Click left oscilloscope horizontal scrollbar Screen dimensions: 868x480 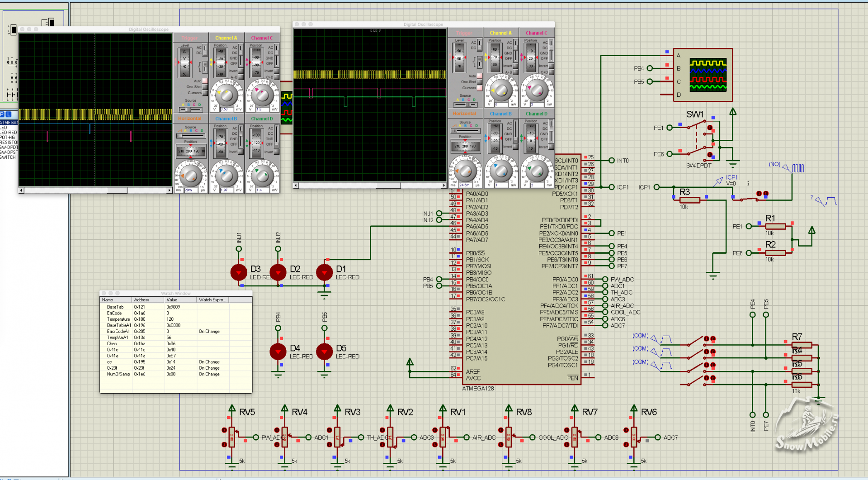coord(95,190)
